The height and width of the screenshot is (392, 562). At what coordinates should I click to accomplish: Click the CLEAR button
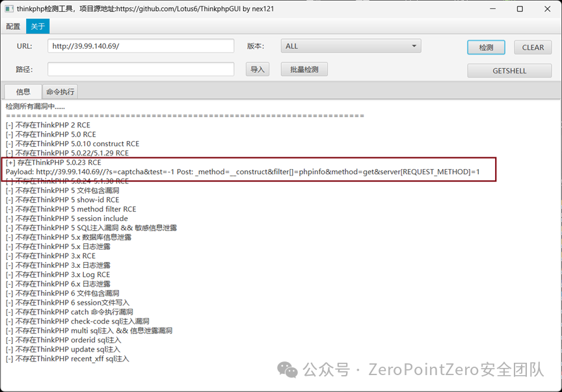point(533,47)
